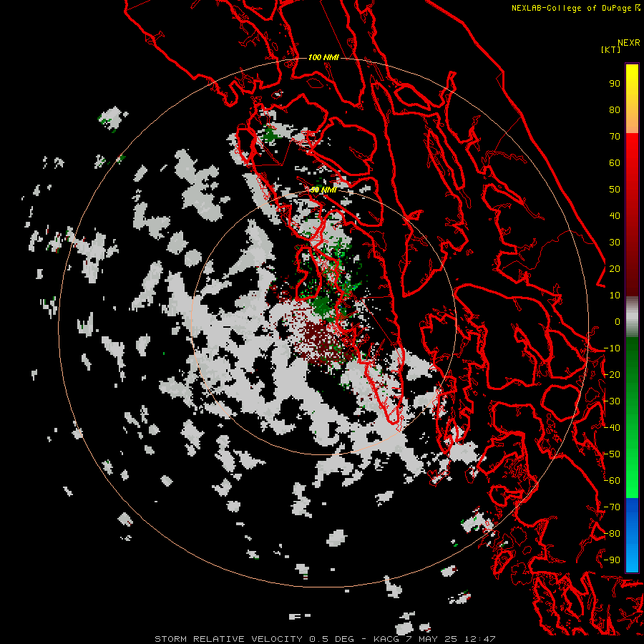Select the -20 value on the velocity scale
The width and height of the screenshot is (644, 644).
(x=612, y=374)
